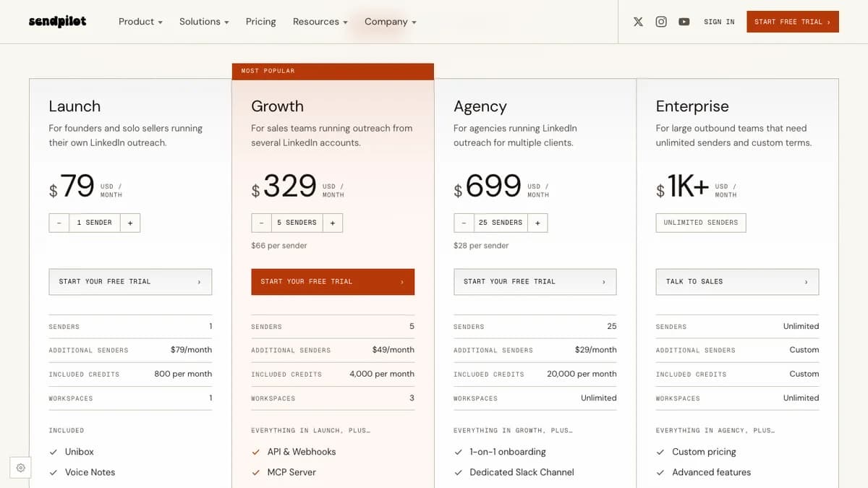Click the $329 Growth price

(284, 187)
